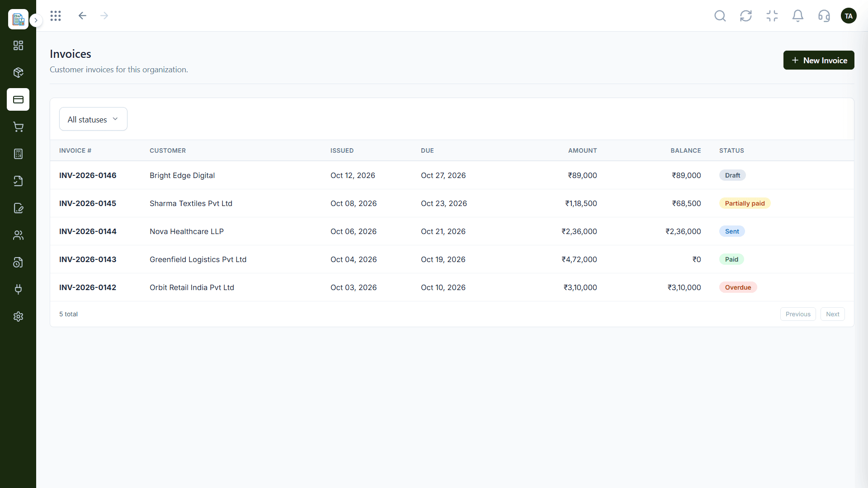Select the card invoices icon in sidebar

click(18, 99)
